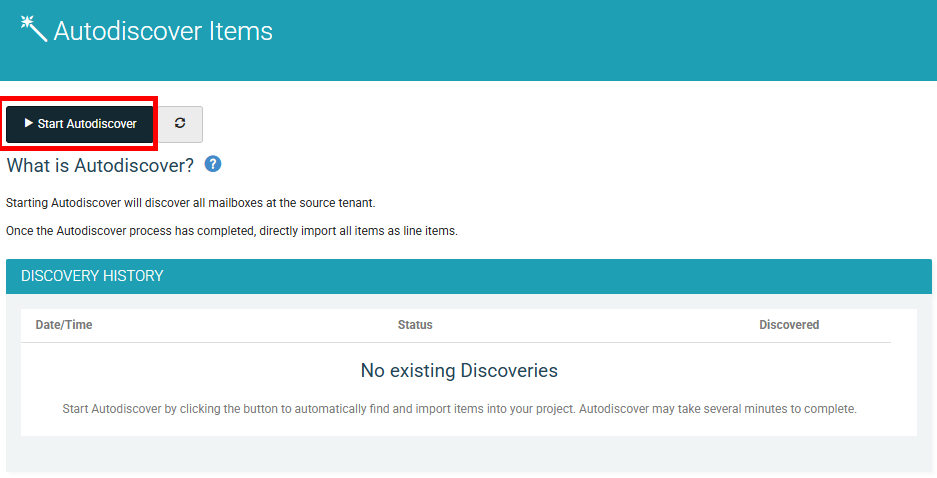Image resolution: width=937 pixels, height=478 pixels.
Task: Open the blue question mark help icon
Action: [x=213, y=164]
